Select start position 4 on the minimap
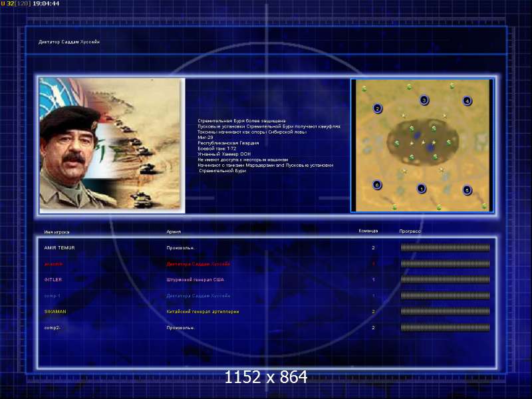This screenshot has width=532, height=399. [467, 101]
